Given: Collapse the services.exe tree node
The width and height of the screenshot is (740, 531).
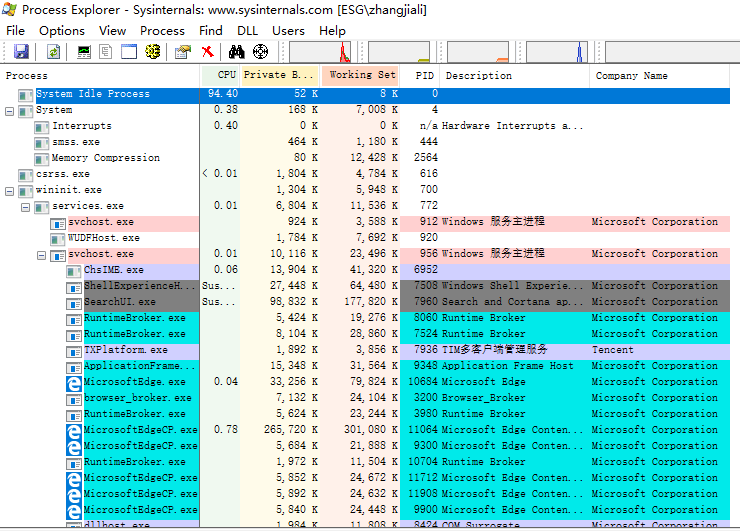Looking at the screenshot, I should coord(25,207).
